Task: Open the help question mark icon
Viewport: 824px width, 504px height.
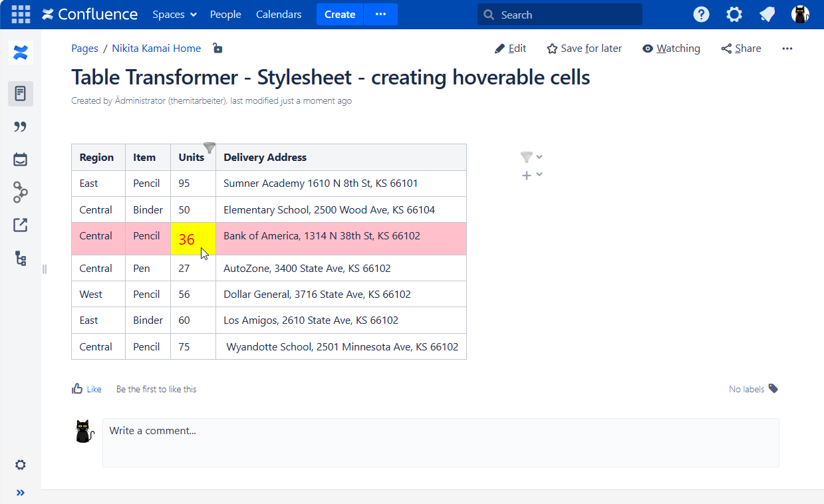Action: point(701,15)
